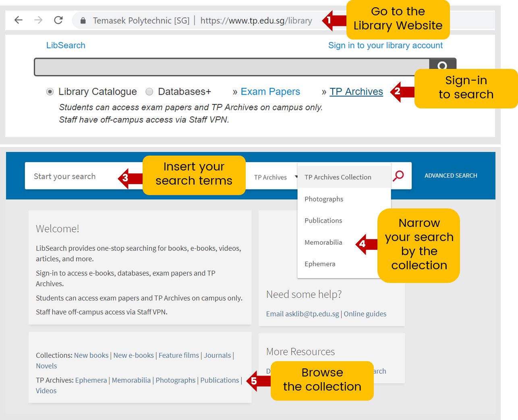Click the padlock site security icon
The height and width of the screenshot is (420, 518).
pos(83,21)
